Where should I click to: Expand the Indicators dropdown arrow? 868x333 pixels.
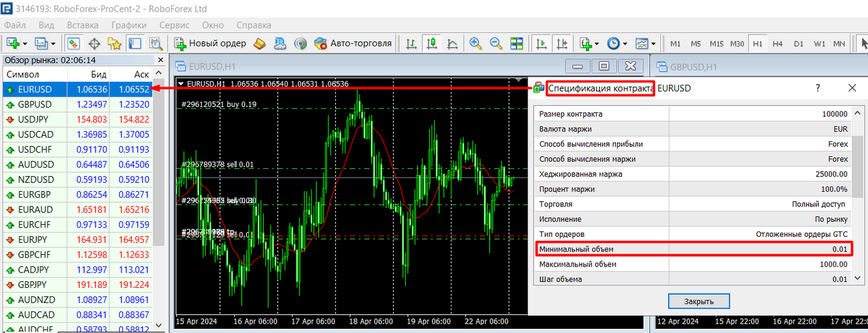tap(597, 43)
